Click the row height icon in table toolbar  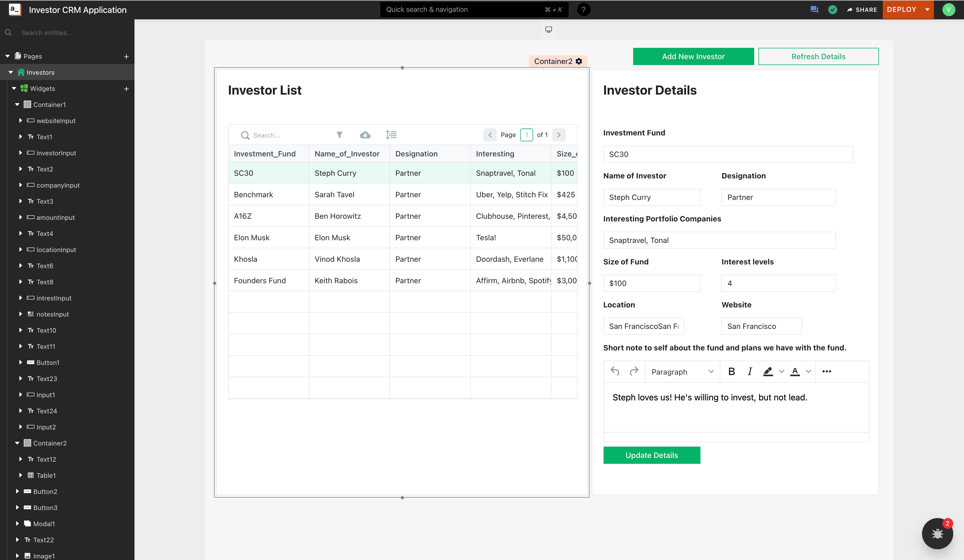[x=391, y=135]
